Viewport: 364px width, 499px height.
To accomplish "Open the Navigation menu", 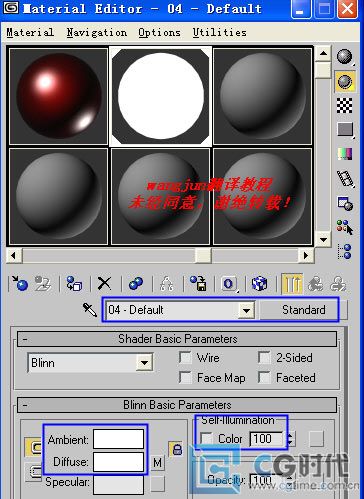I will click(97, 32).
